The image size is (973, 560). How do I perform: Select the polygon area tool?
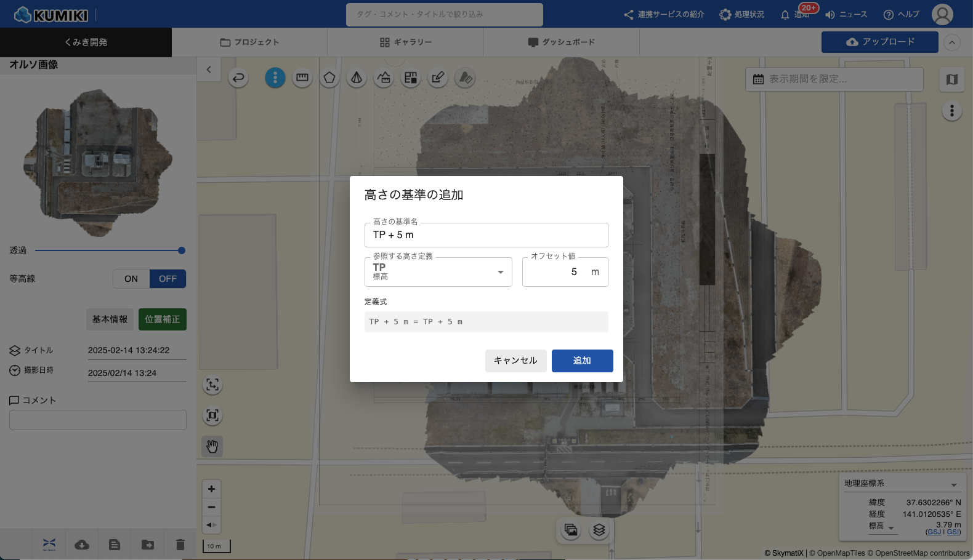329,78
